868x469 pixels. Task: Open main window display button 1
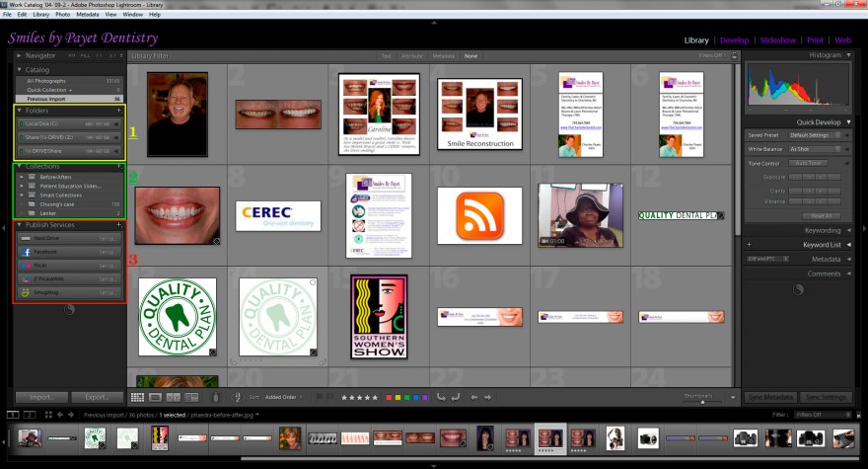point(13,415)
